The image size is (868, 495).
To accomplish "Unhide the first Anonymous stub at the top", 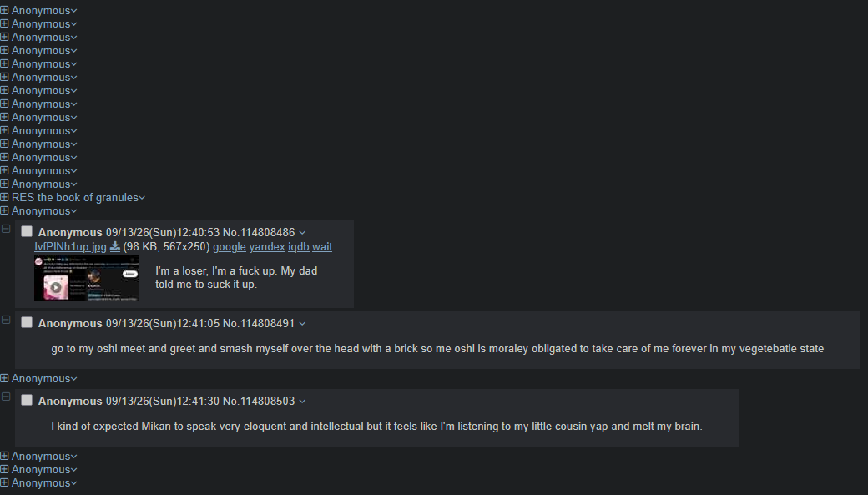I will 4,10.
